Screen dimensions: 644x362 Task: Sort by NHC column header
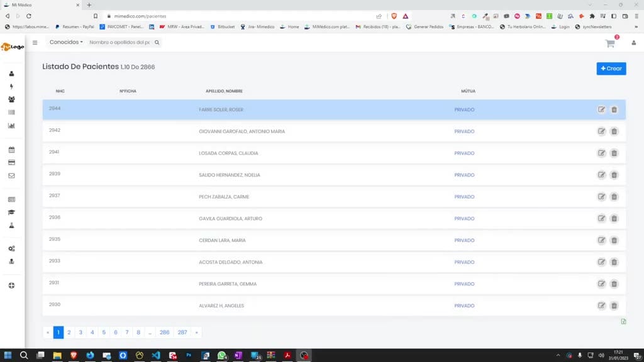60,91
